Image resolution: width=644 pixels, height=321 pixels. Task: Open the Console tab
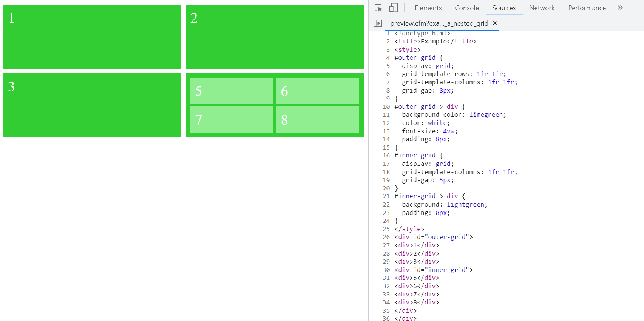click(x=466, y=8)
